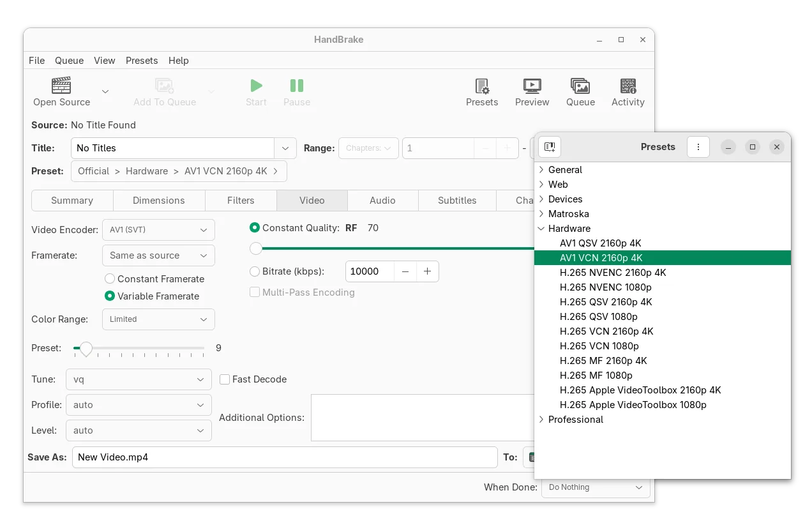
Task: Open the Presets window three-dot menu
Action: [x=698, y=147]
